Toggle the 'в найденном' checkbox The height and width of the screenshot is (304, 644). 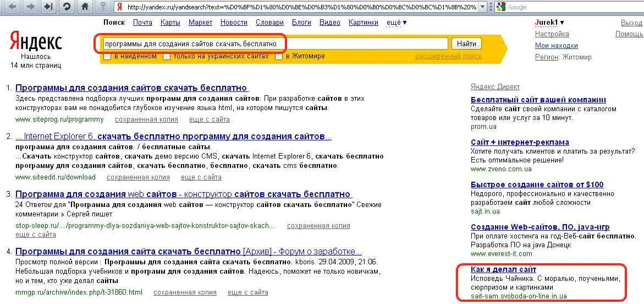[107, 56]
